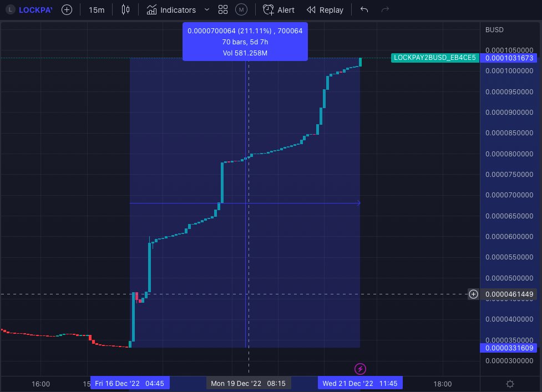The image size is (542, 392).
Task: Expand the Indicators dropdown chevron
Action: (x=206, y=9)
